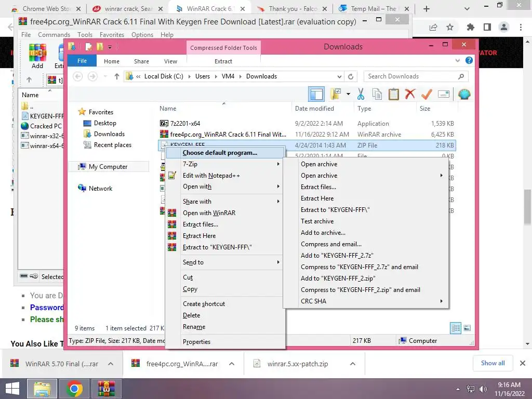Image resolution: width=532 pixels, height=399 pixels.
Task: Open Chrome extensions puzzle icon
Action: 470,27
